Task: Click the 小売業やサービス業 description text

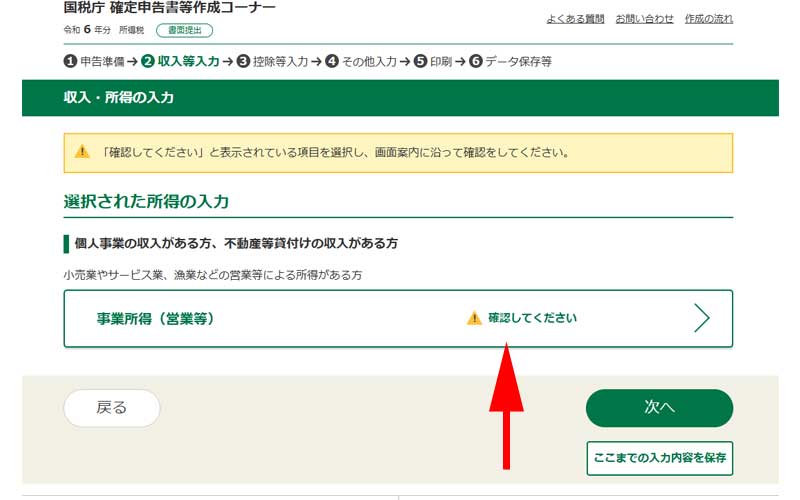Action: 213,275
